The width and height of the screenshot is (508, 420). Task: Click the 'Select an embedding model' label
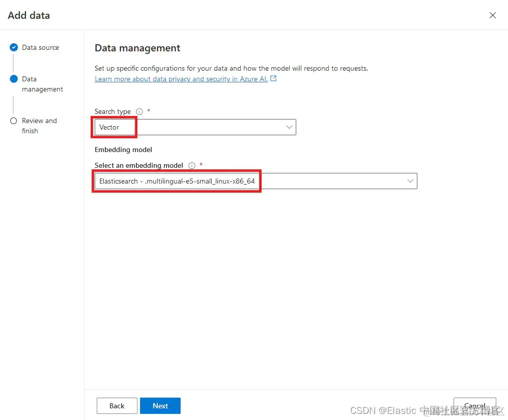coord(138,165)
